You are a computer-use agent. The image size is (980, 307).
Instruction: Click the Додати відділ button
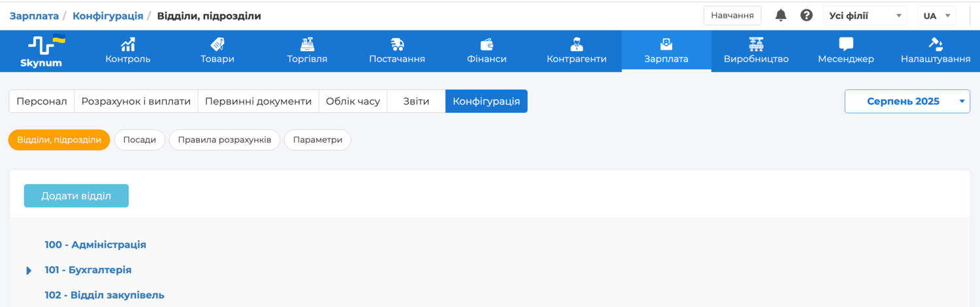click(76, 196)
